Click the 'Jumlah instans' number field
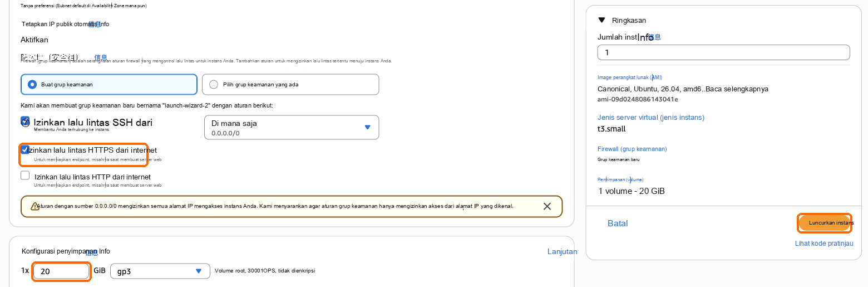This screenshot has height=287, width=868. click(x=723, y=52)
